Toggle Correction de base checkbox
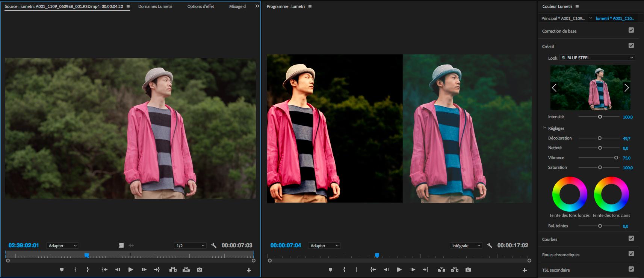 [x=631, y=30]
